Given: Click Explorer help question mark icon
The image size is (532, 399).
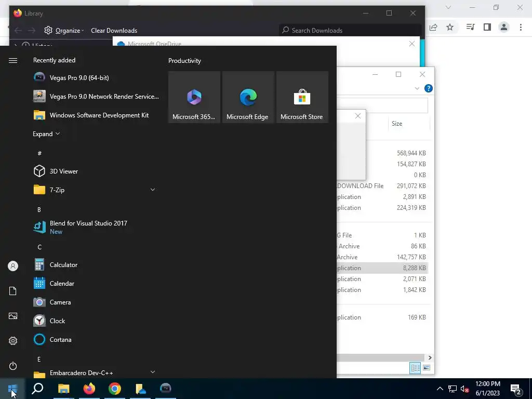Looking at the screenshot, I should (429, 88).
